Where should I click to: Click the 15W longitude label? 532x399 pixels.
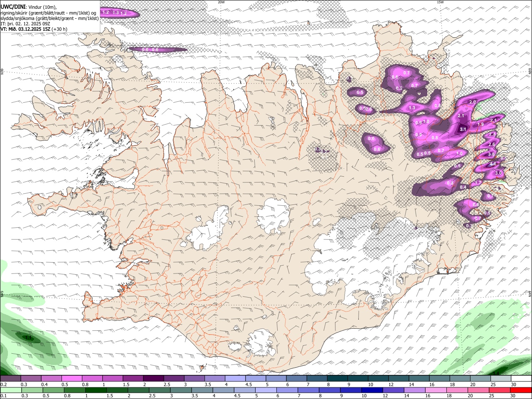click(x=440, y=2)
